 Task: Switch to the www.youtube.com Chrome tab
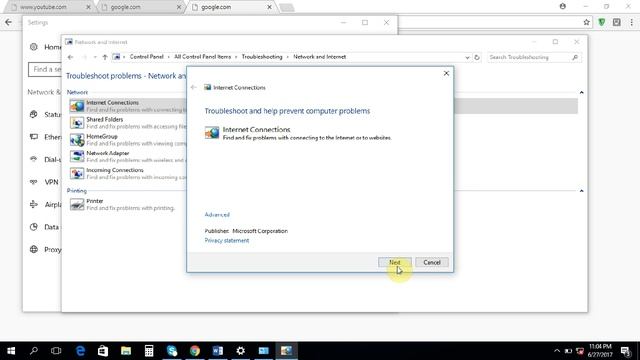coord(51,7)
